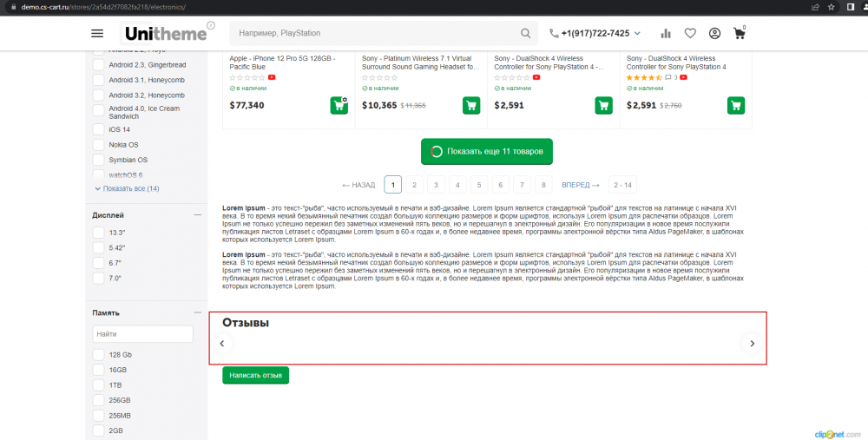Image resolution: width=868 pixels, height=440 pixels.
Task: Jump to page 5 in pagination
Action: click(478, 185)
